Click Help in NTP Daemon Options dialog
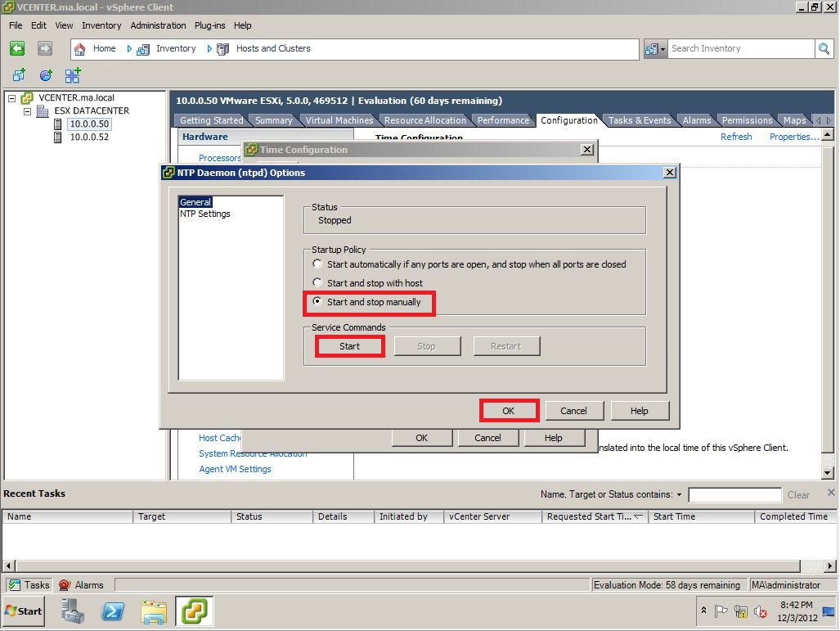Screen dimensions: 840x631 [x=639, y=411]
